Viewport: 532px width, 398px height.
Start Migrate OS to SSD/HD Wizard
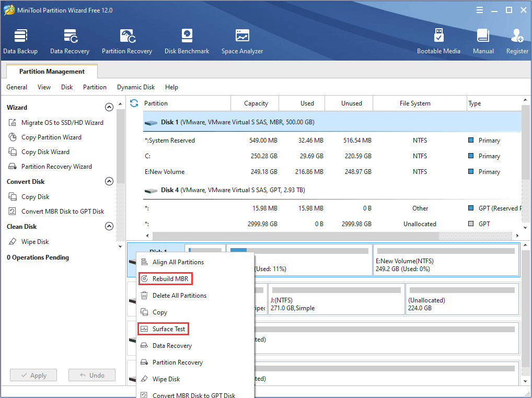tap(62, 122)
